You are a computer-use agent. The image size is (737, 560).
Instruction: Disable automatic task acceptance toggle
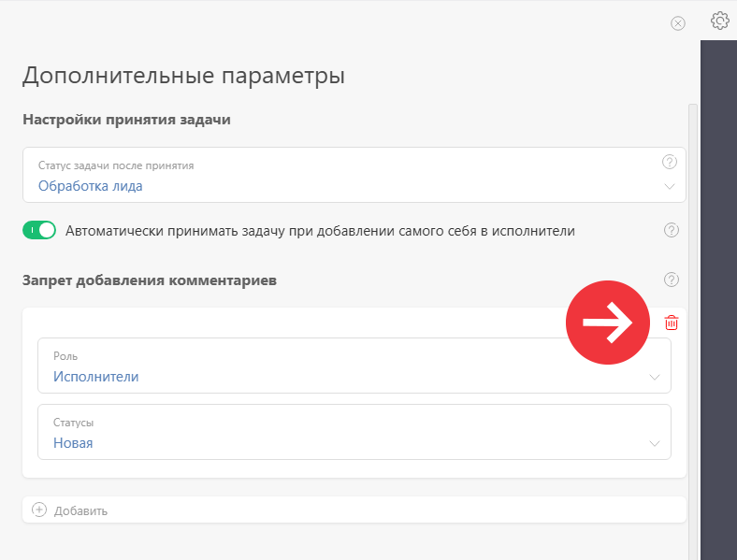(x=39, y=230)
